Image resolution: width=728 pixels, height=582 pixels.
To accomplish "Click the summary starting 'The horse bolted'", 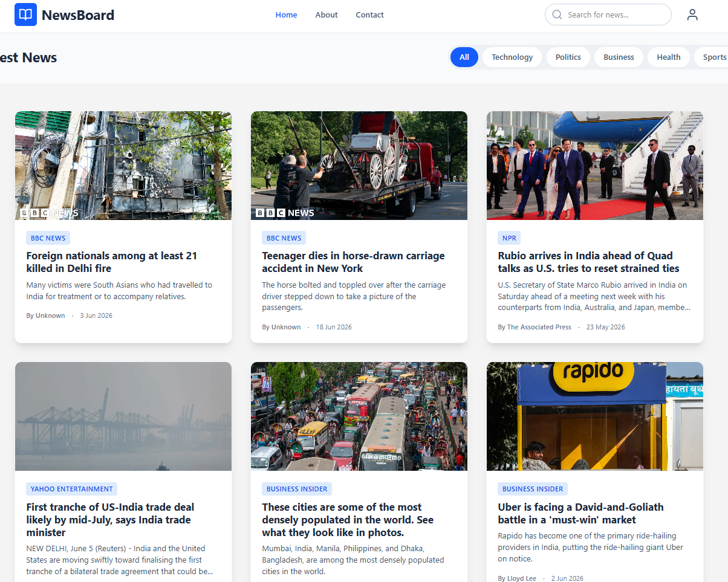I will pos(354,296).
